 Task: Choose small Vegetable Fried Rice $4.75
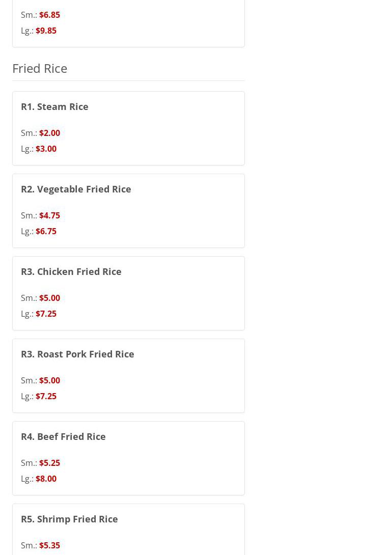pos(49,215)
